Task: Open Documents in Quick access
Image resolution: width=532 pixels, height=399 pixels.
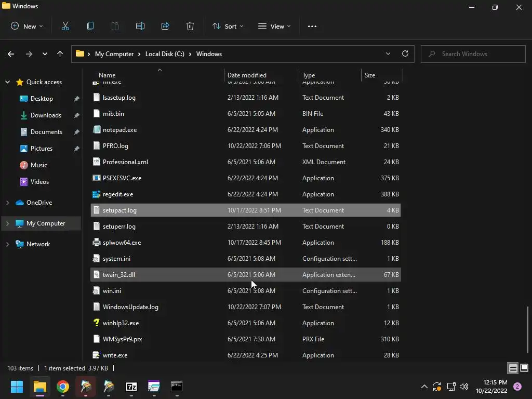Action: 46,131
